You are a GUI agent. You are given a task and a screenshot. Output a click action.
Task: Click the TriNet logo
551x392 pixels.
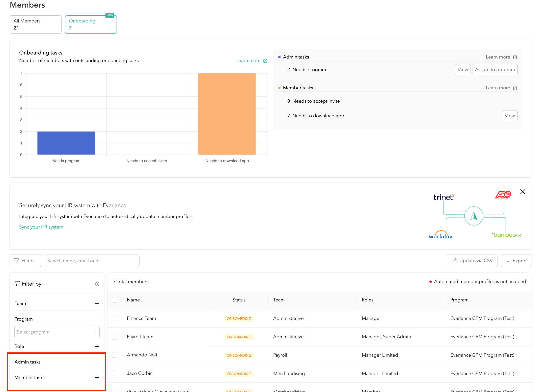coord(443,197)
